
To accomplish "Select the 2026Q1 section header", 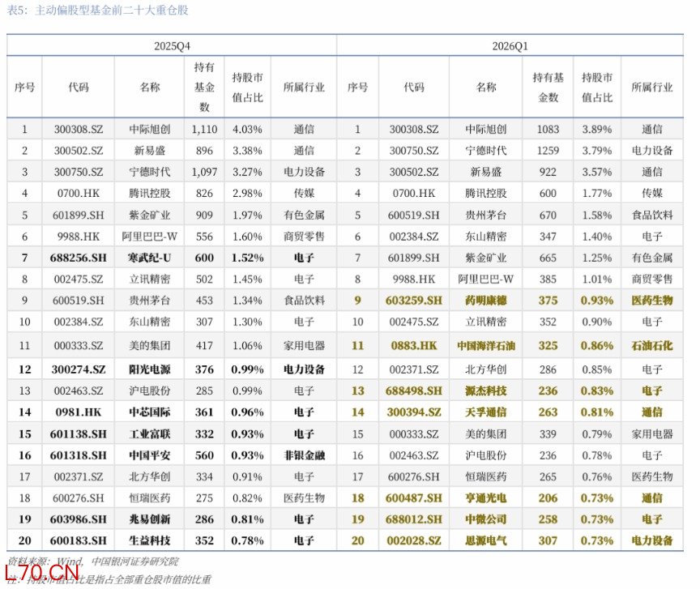I will click(510, 46).
